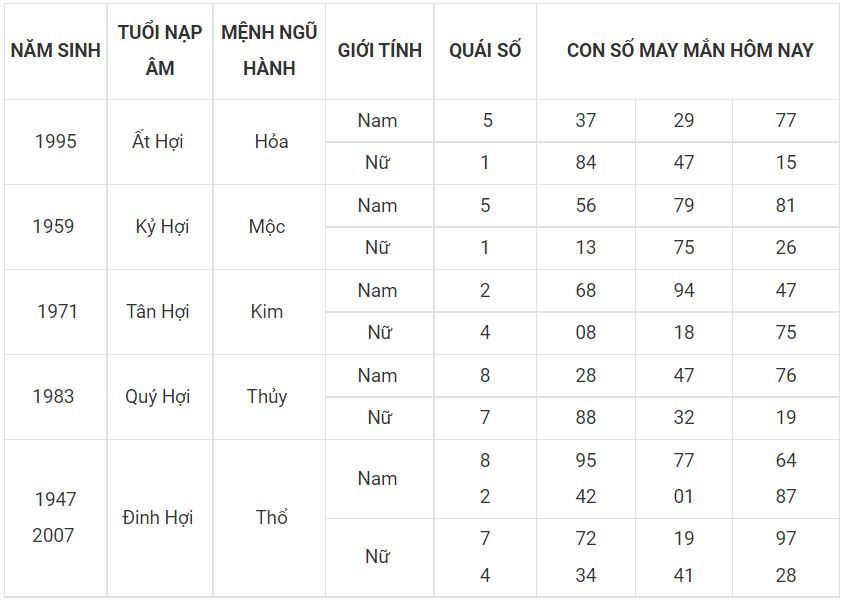
Task: Select the TUỔI NẠP ÂM header
Action: click(160, 51)
